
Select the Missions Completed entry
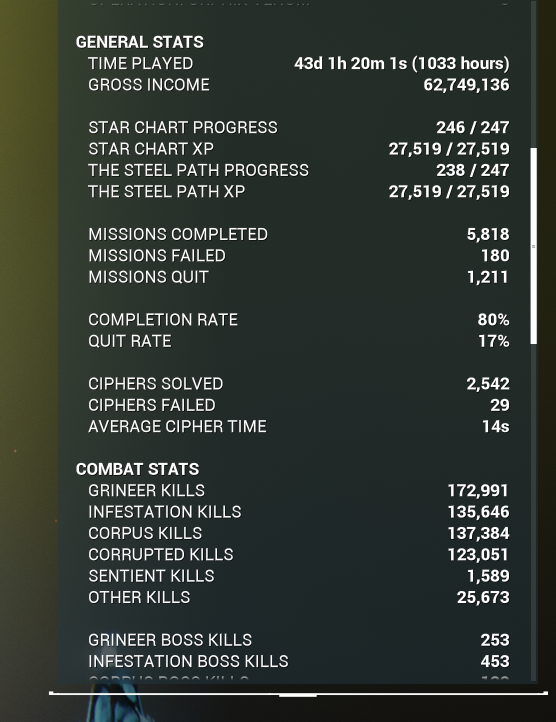tap(298, 234)
